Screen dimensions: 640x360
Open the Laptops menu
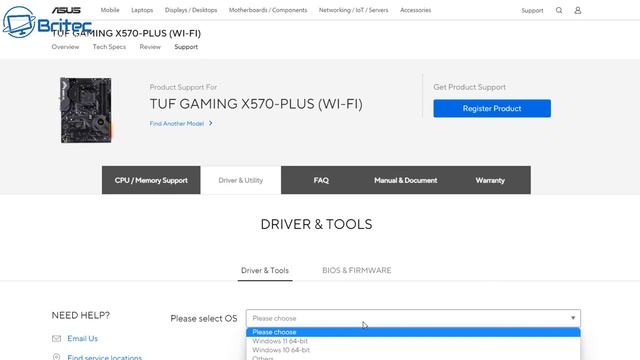tap(142, 10)
